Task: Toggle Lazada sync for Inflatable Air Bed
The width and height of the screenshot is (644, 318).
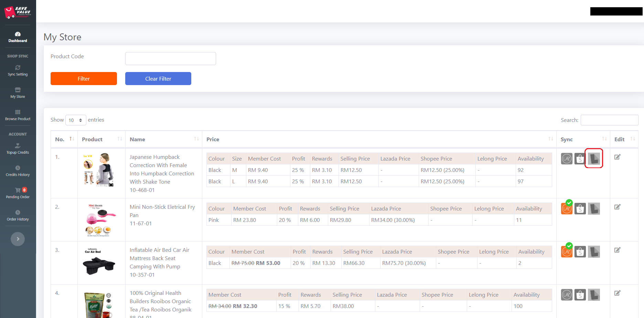Action: 567,252
